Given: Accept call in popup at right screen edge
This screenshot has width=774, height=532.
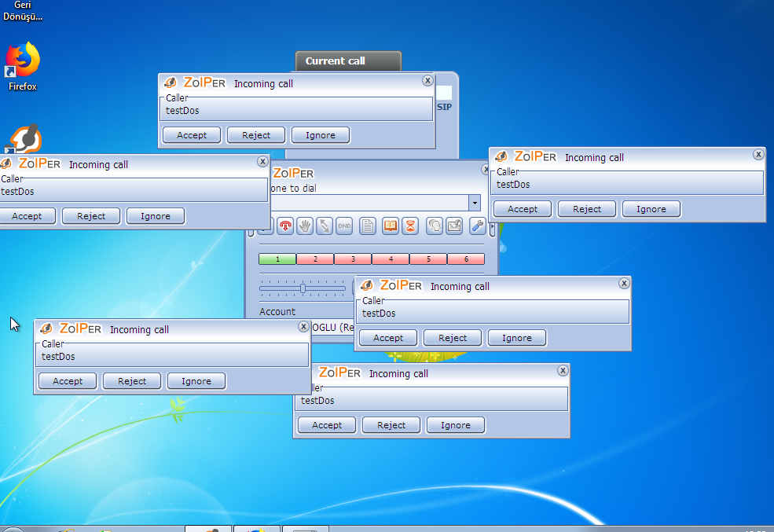Looking at the screenshot, I should [523, 209].
